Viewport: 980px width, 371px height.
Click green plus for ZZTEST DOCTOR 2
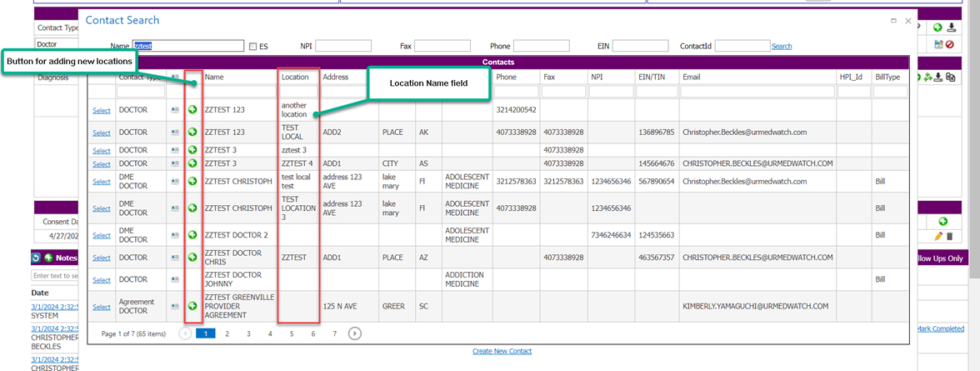[192, 235]
